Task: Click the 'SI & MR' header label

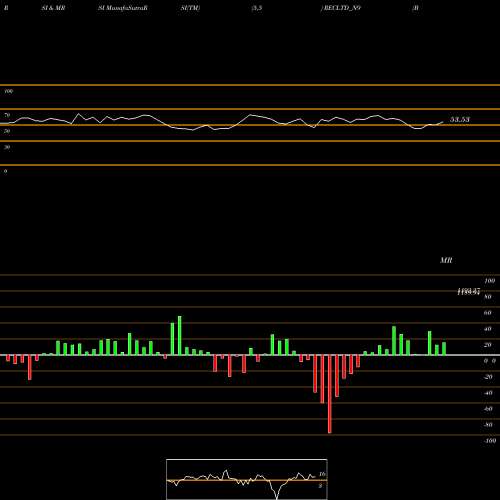Action: click(x=53, y=8)
